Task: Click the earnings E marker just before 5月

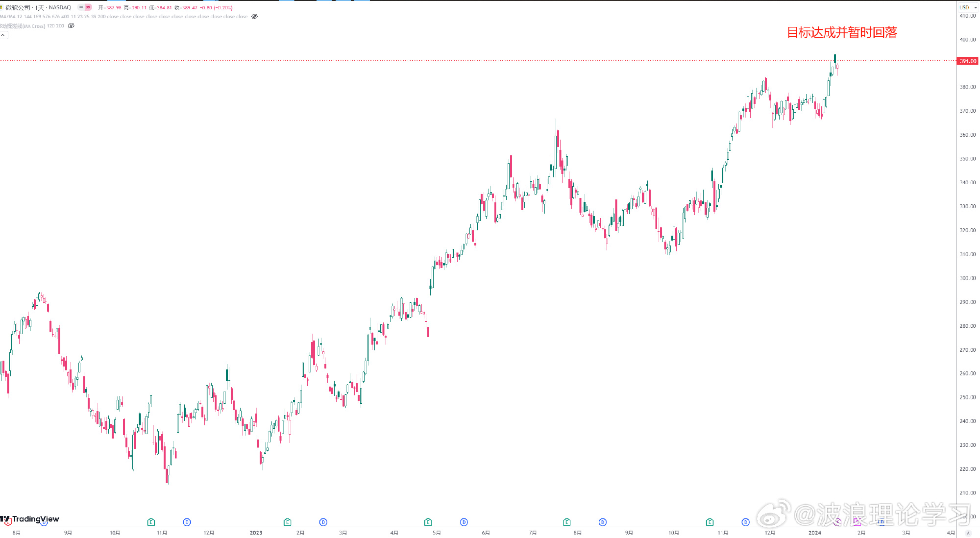Action: pos(428,522)
